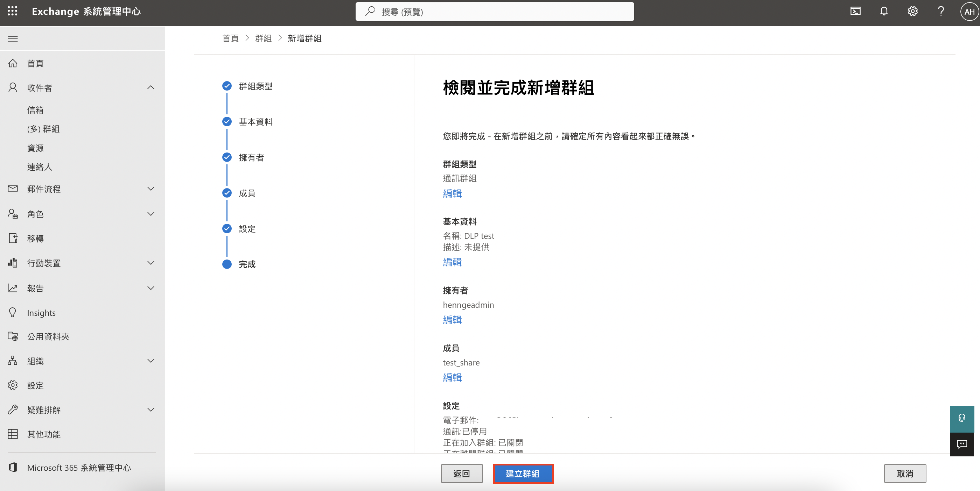Open 資源 in sidebar
Viewport: 980px width, 491px height.
35,148
